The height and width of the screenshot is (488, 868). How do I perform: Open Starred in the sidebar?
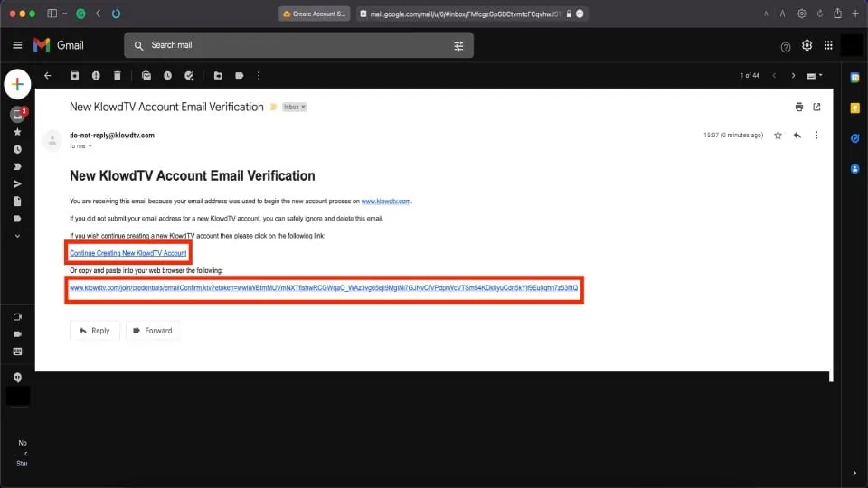tap(17, 132)
